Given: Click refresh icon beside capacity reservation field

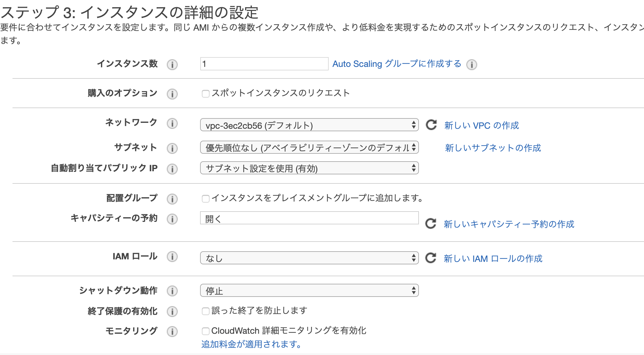Looking at the screenshot, I should pos(431,223).
